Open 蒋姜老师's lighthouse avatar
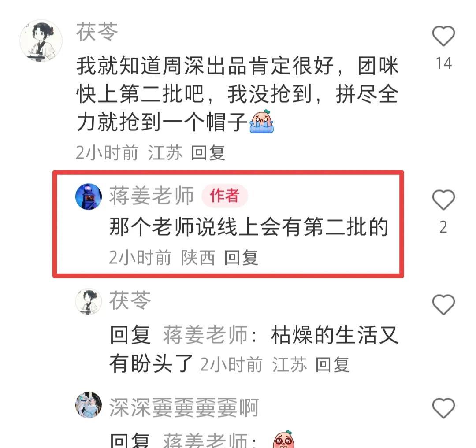Image resolution: width=476 pixels, height=448 pixels. click(89, 196)
